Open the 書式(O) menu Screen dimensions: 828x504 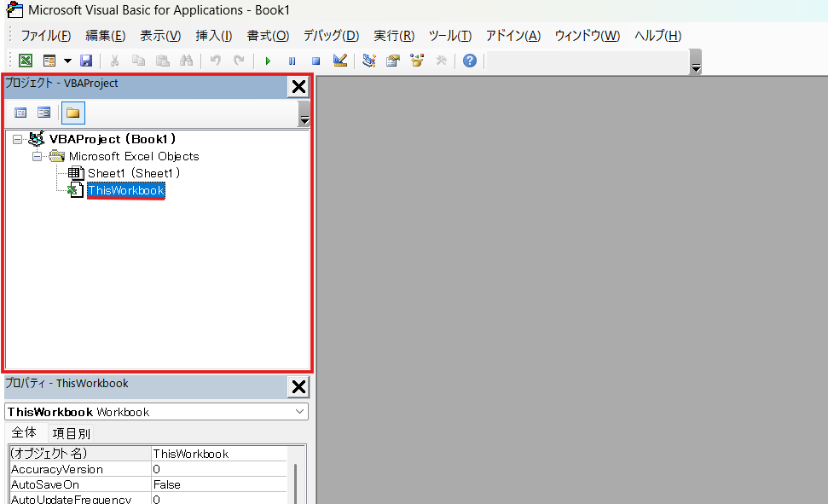tap(268, 36)
